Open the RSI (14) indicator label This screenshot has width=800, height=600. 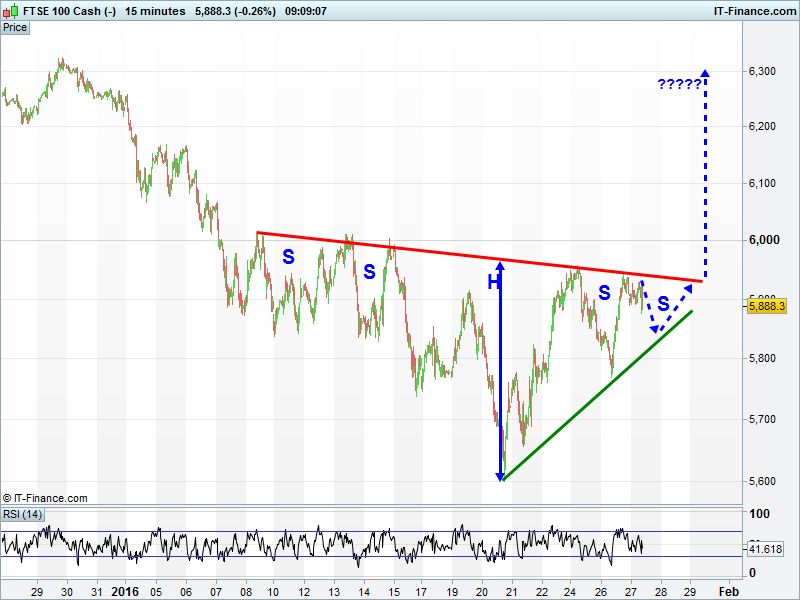22,514
